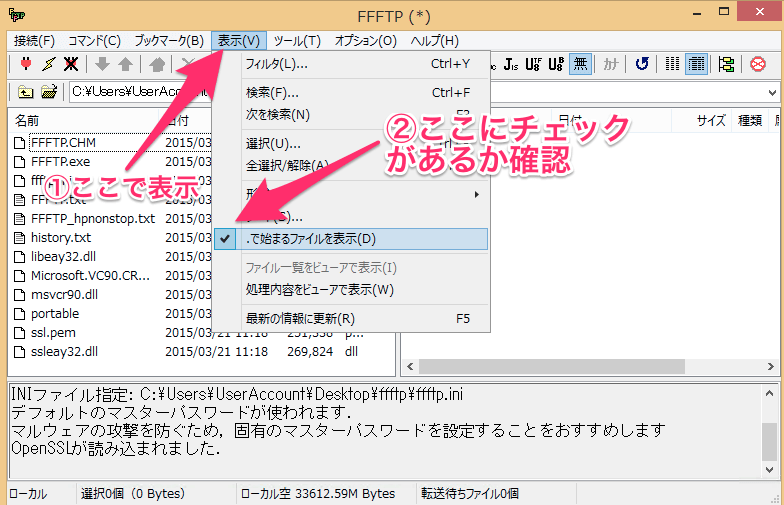
Task: Click the blue Refresh arrow icon
Action: [x=642, y=64]
